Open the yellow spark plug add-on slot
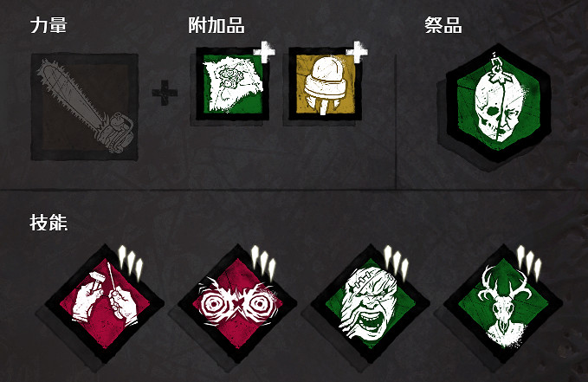 [325, 84]
